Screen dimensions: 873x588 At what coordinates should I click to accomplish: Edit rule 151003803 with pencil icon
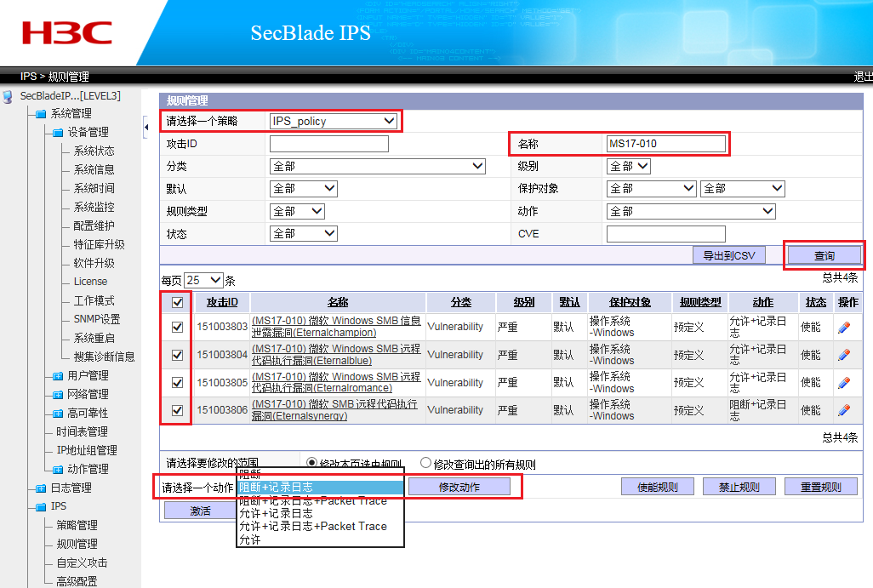click(844, 328)
